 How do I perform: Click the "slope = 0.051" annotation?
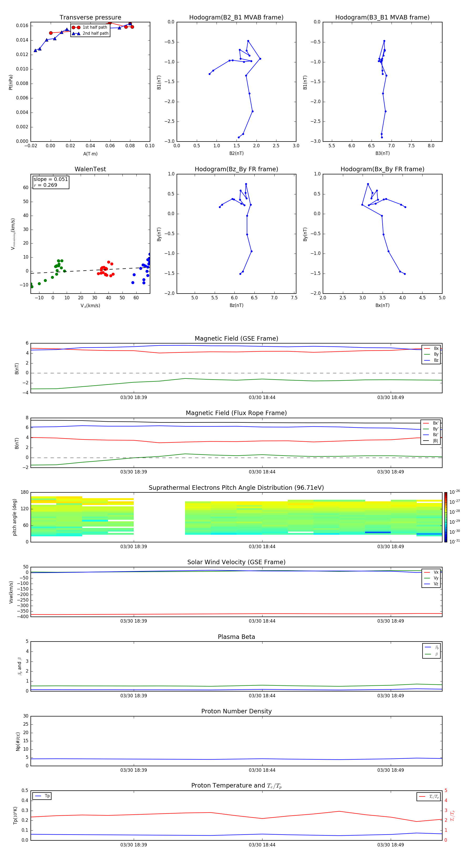coord(51,179)
